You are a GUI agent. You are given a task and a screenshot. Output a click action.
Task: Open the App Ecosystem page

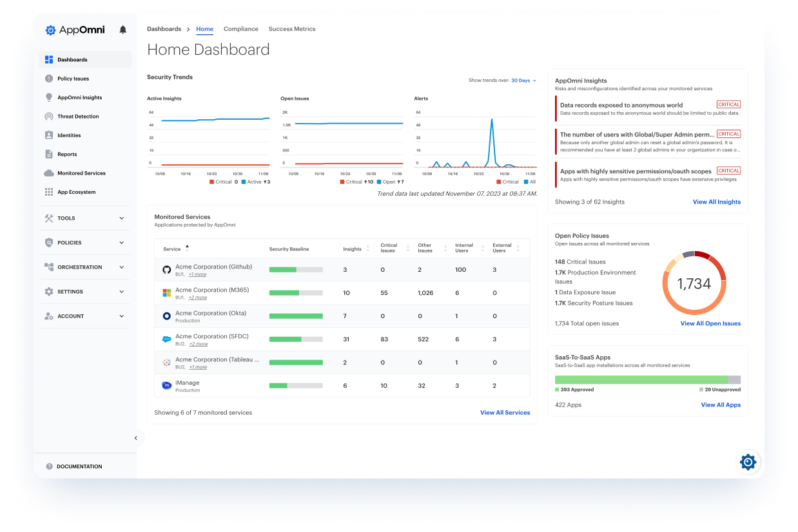coord(77,191)
